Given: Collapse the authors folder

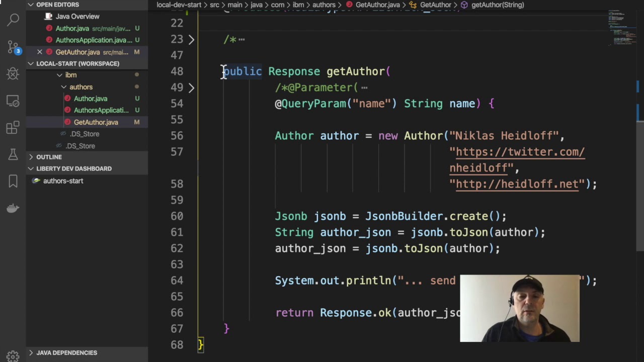Looking at the screenshot, I should click(64, 87).
